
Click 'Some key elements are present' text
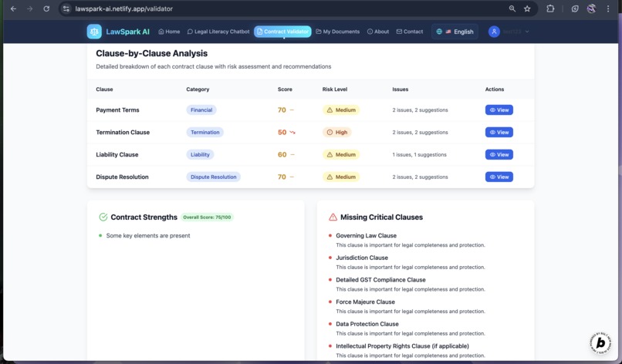point(148,235)
